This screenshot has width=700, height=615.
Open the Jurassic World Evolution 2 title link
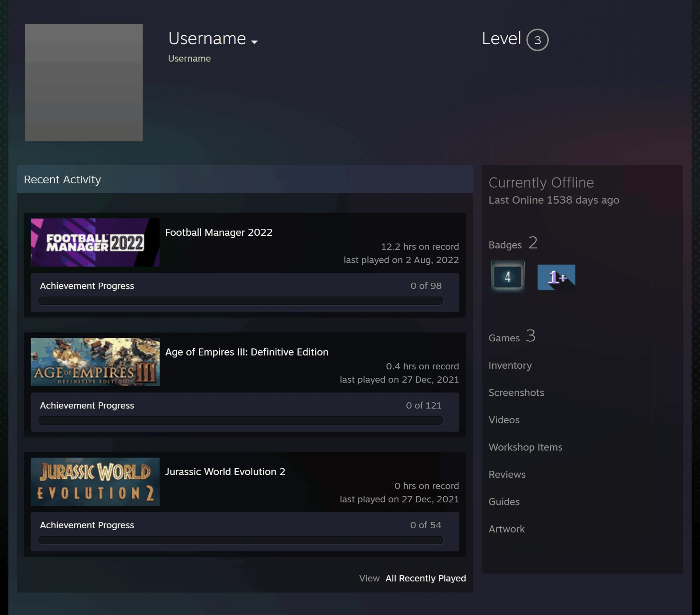tap(225, 471)
